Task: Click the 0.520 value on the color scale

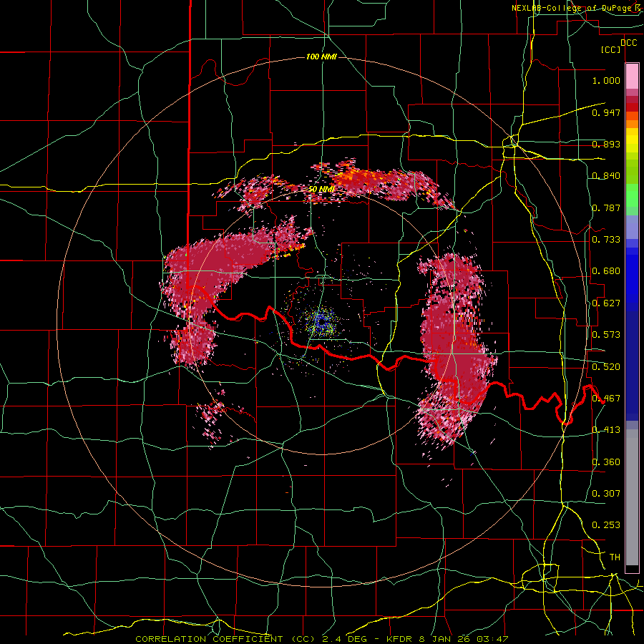Action: tap(606, 367)
